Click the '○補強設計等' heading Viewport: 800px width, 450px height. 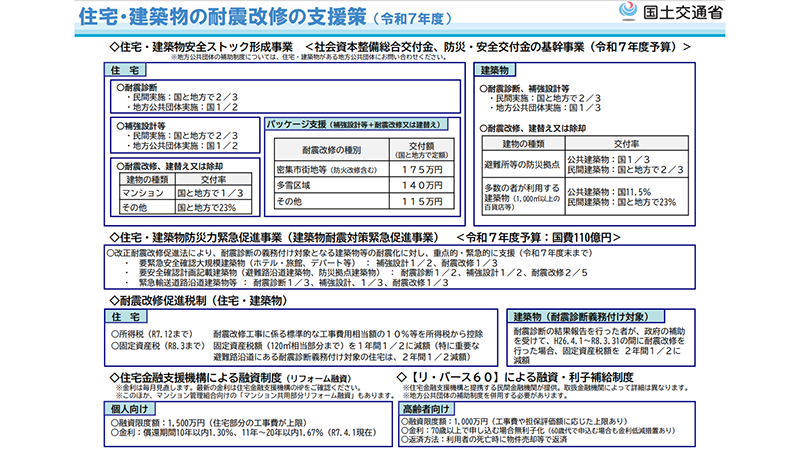[141, 126]
